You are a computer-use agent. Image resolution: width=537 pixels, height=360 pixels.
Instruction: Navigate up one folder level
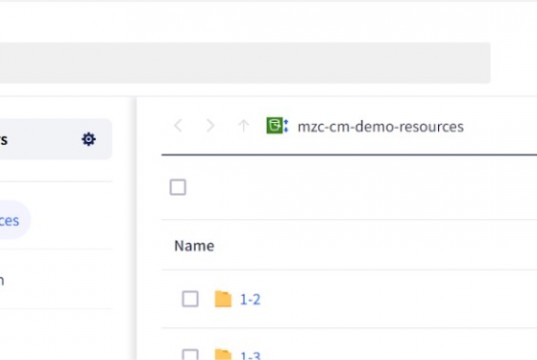coord(243,126)
